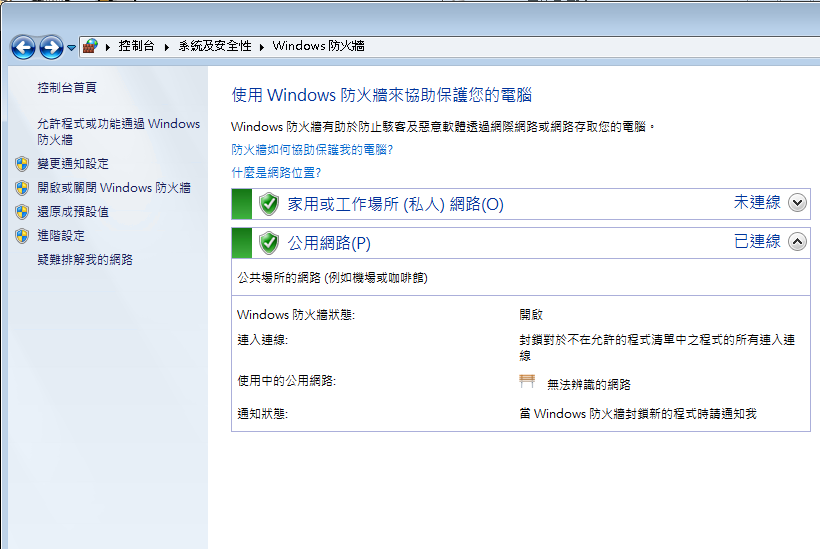Click shield icon beside 開啟或關閉 Windows 防火牆
The height and width of the screenshot is (549, 820).
click(x=22, y=188)
